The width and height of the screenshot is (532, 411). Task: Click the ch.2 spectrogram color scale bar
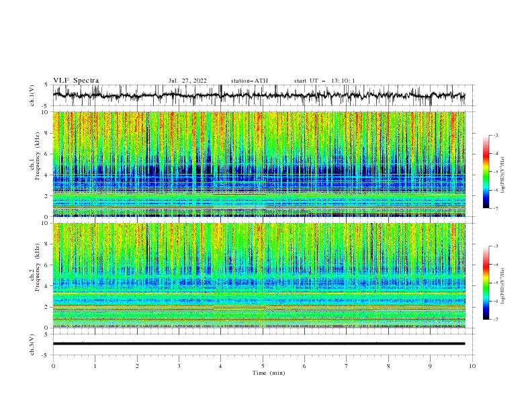(486, 283)
